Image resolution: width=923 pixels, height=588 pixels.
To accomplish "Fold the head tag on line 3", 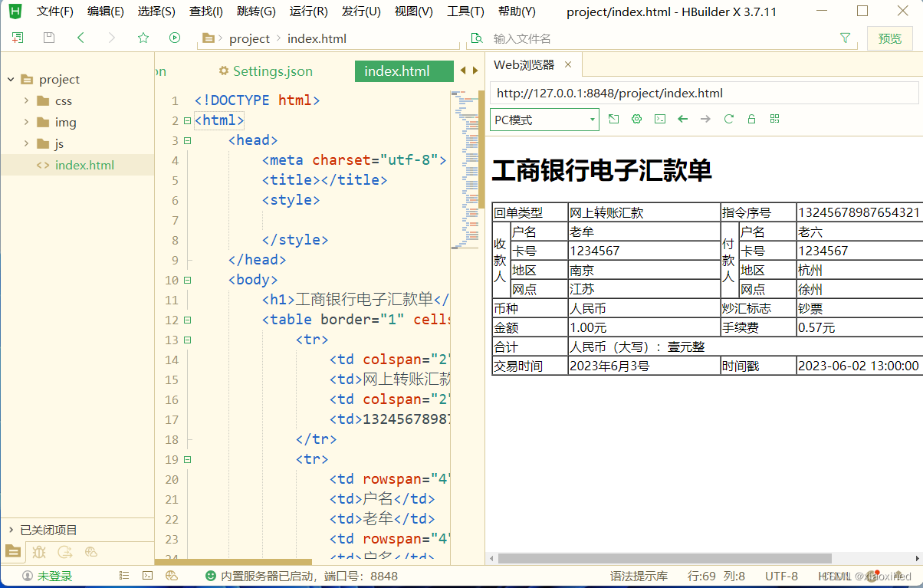I will click(187, 140).
